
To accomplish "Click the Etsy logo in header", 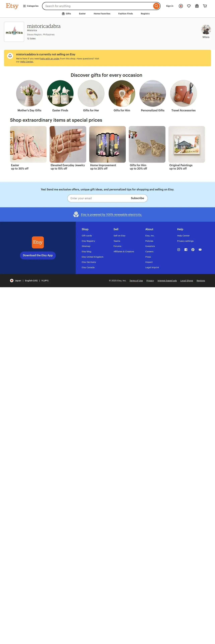I will coord(12,6).
